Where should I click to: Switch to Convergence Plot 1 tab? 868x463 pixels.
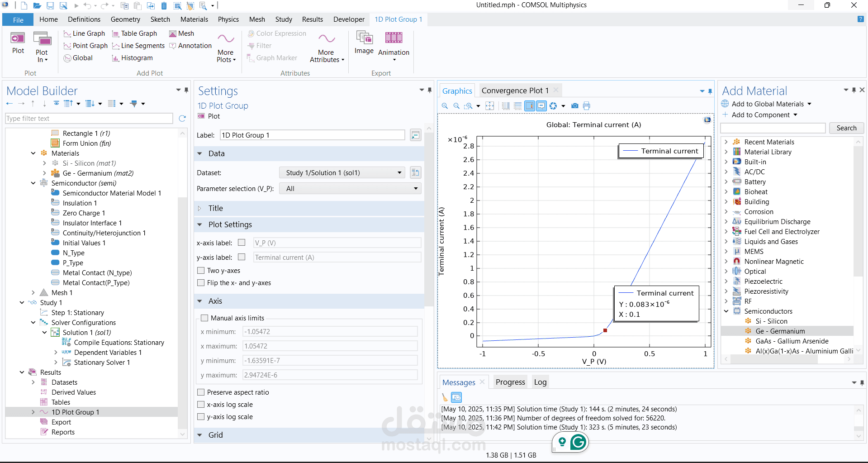(x=515, y=91)
